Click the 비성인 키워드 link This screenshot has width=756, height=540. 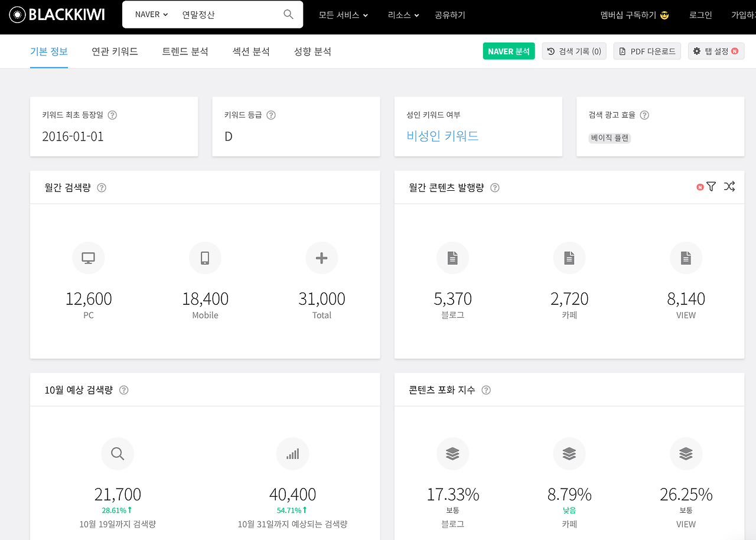(442, 136)
